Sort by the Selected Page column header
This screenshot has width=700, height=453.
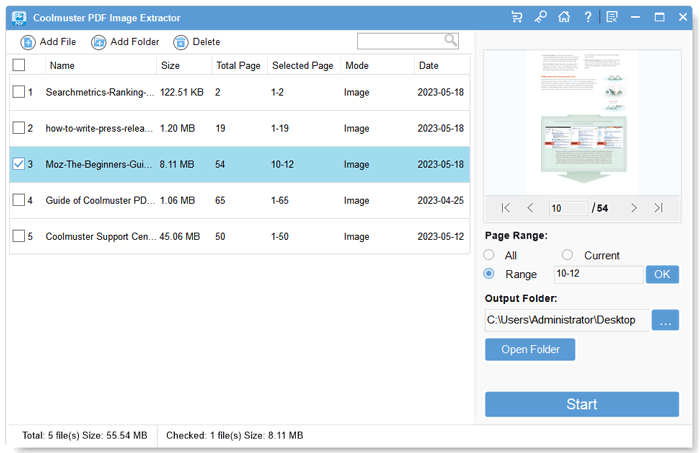303,66
